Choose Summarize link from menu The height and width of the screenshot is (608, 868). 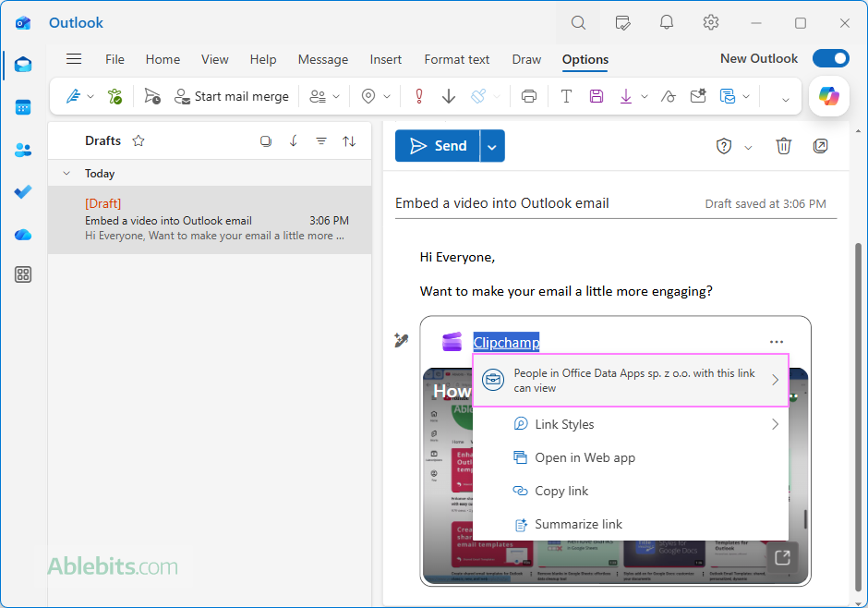[x=631, y=524]
